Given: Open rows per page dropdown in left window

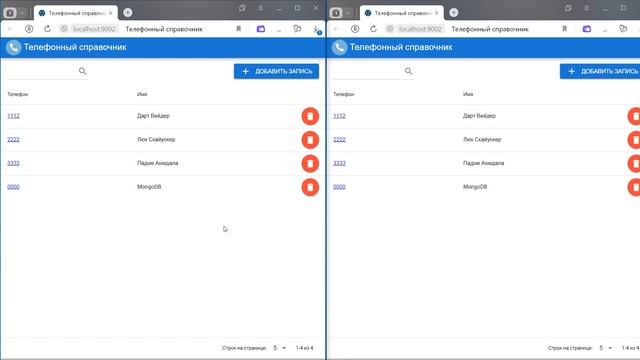Looking at the screenshot, I should (280, 348).
